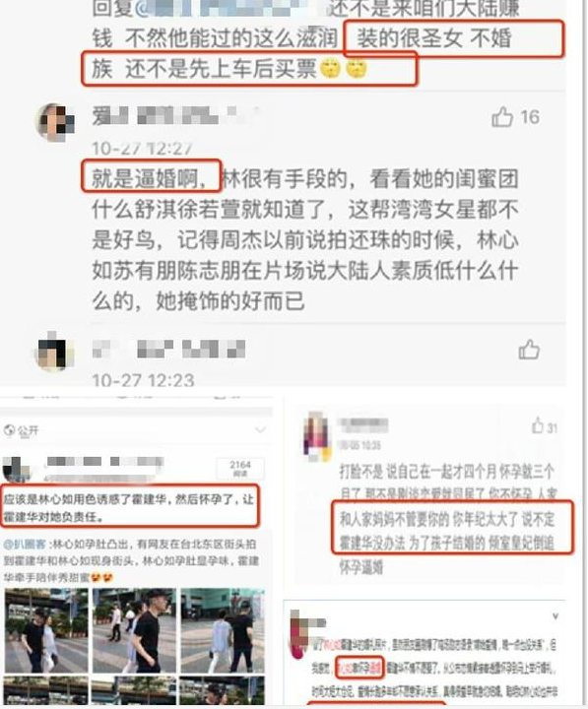Click the 2164 阅读 read-count button
This screenshot has width=588, height=709.
[239, 469]
